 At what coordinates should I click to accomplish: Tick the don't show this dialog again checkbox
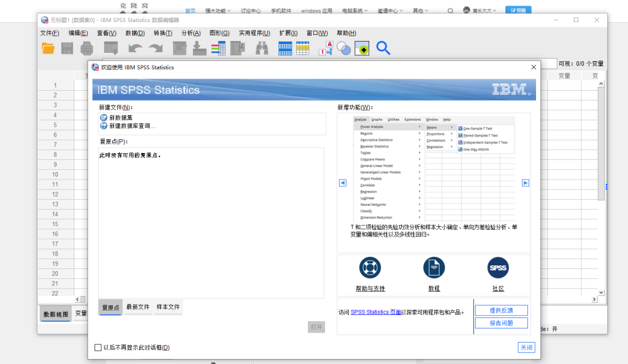pos(98,347)
